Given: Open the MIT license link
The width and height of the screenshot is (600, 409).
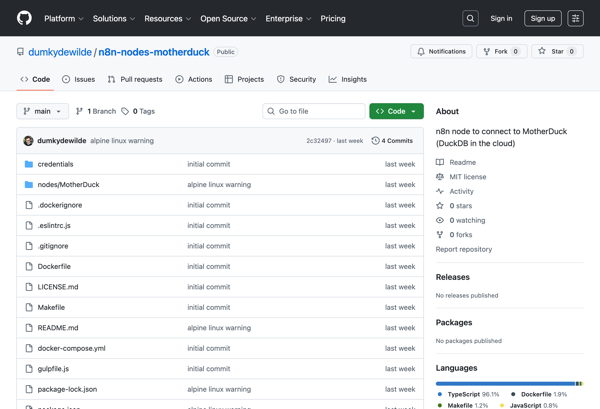Looking at the screenshot, I should (467, 177).
